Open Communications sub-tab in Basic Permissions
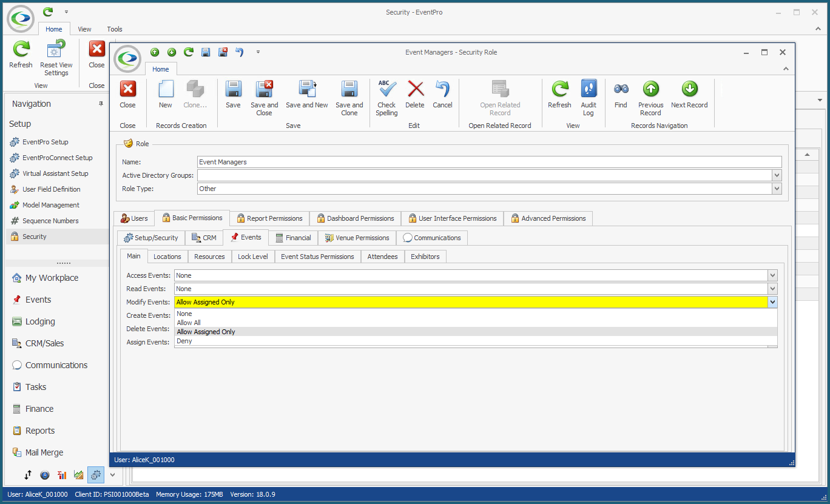 pos(432,238)
